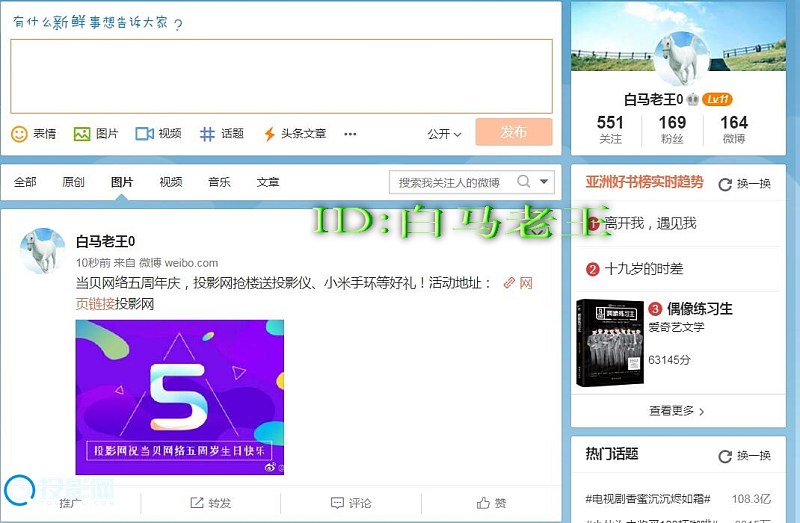Click post author's white horse avatar
The width and height of the screenshot is (800, 523).
point(43,251)
